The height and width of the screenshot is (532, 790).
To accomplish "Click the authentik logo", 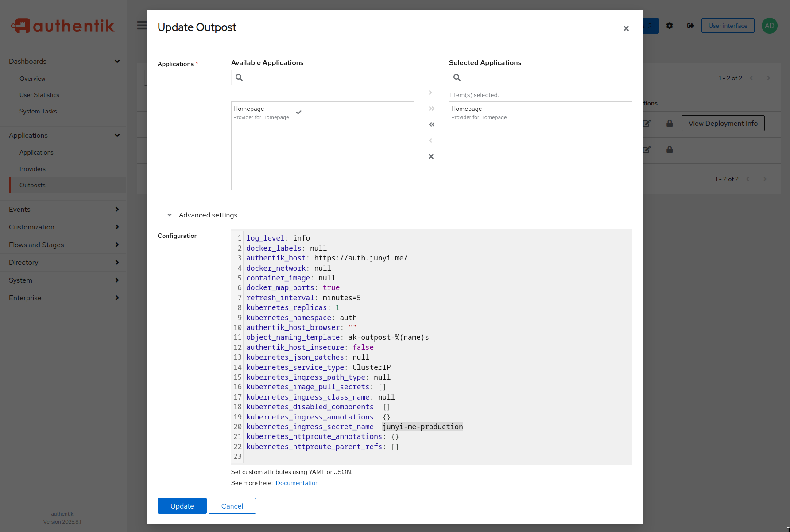I will (x=63, y=26).
